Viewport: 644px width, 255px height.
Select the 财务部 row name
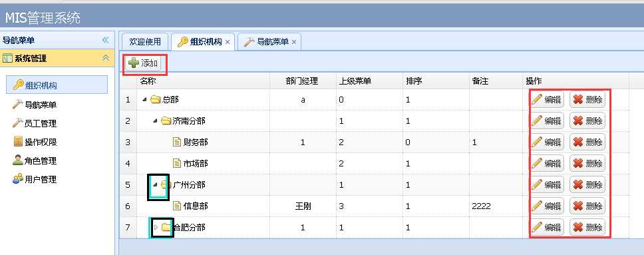pos(196,142)
